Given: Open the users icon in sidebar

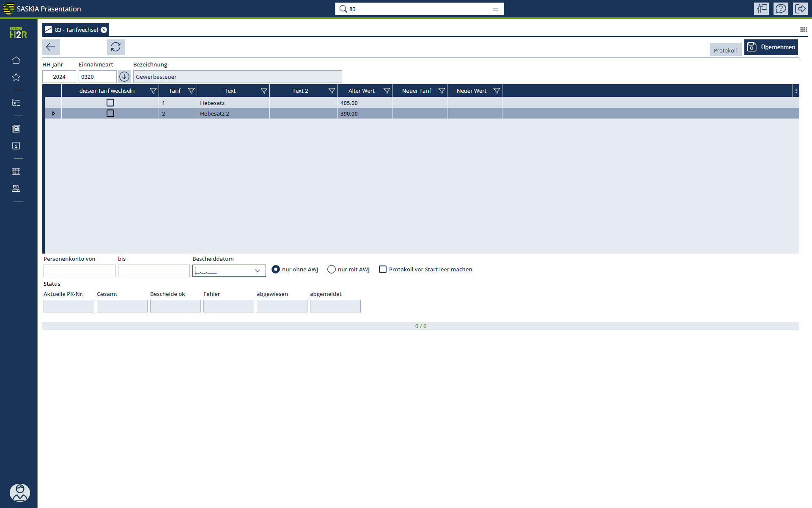Looking at the screenshot, I should click(16, 188).
